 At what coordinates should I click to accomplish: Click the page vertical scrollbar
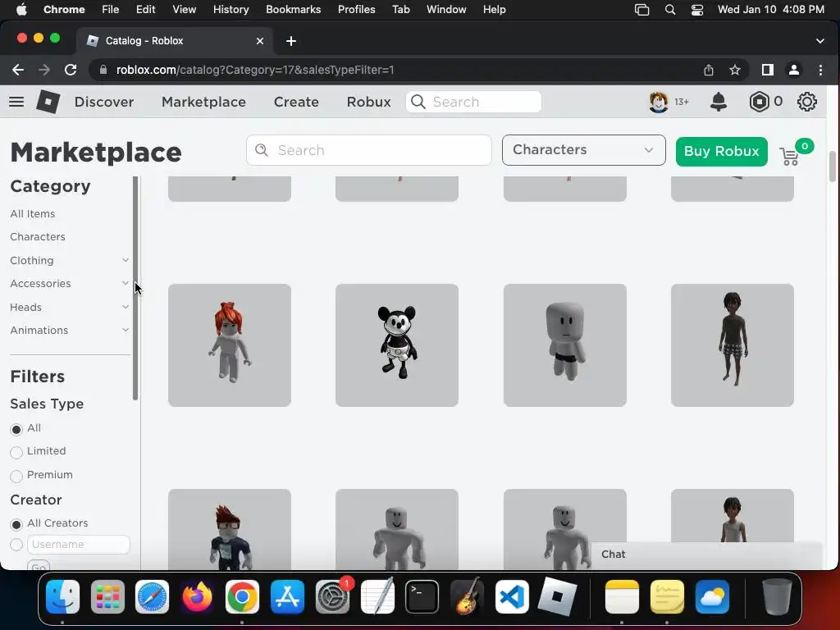click(832, 167)
